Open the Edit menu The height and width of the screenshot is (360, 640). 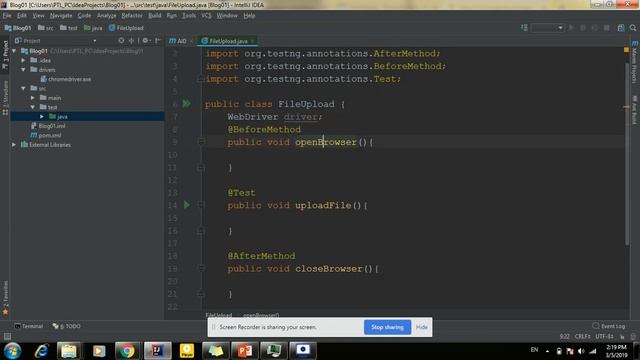click(22, 16)
